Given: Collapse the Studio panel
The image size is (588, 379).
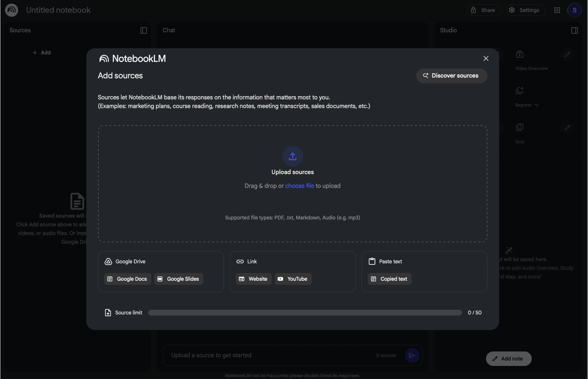Looking at the screenshot, I should pyautogui.click(x=574, y=30).
